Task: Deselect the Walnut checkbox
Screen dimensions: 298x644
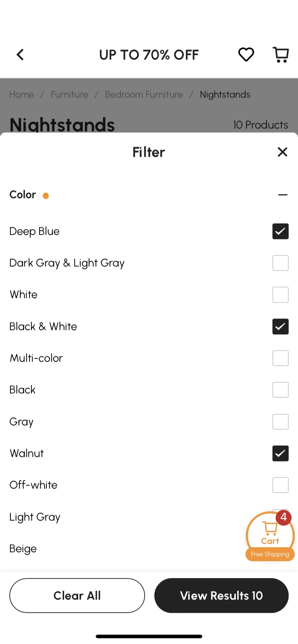Action: coord(280,454)
